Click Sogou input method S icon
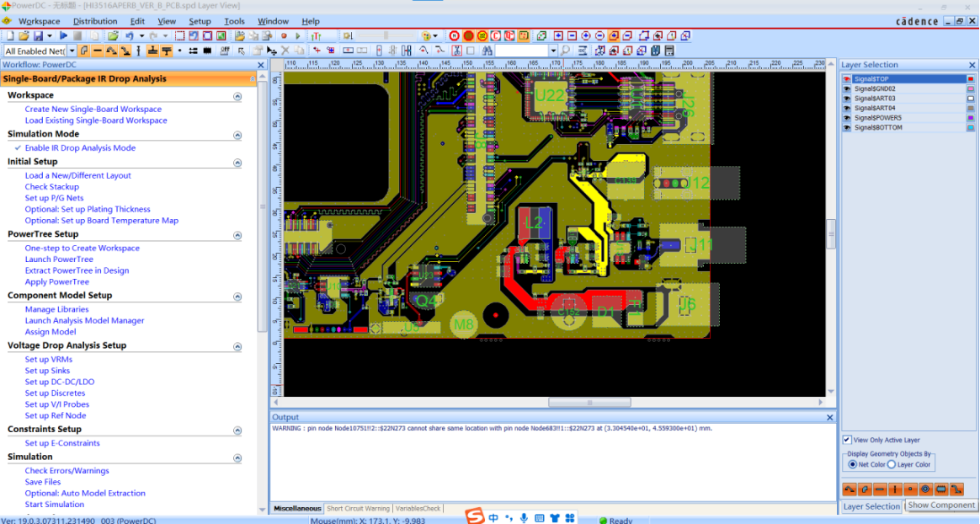Viewport: 980px width, 524px height. [475, 516]
